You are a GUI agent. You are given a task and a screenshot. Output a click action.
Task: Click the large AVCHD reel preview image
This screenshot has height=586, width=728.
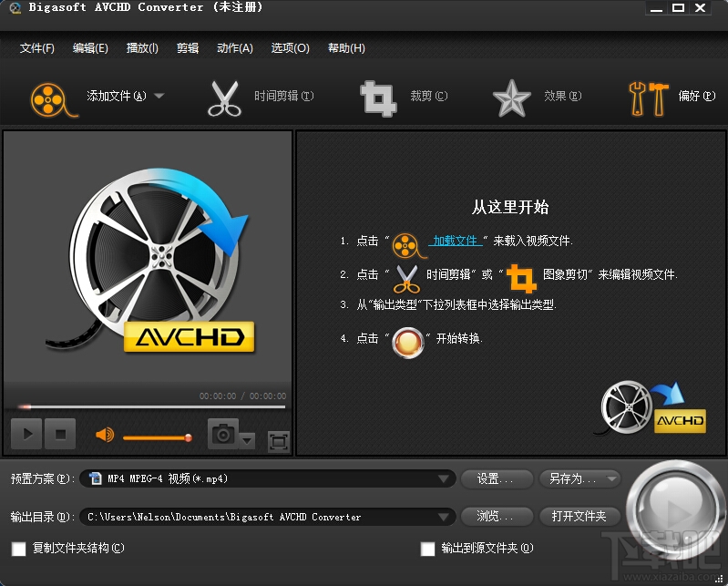coord(152,261)
